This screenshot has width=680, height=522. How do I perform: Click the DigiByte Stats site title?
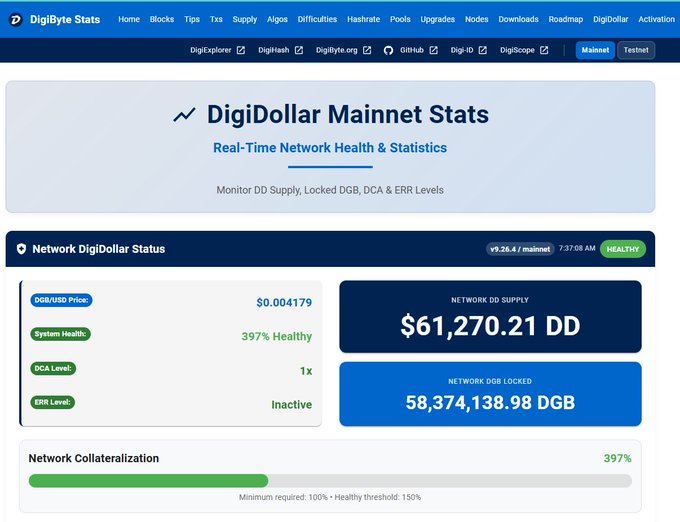65,20
